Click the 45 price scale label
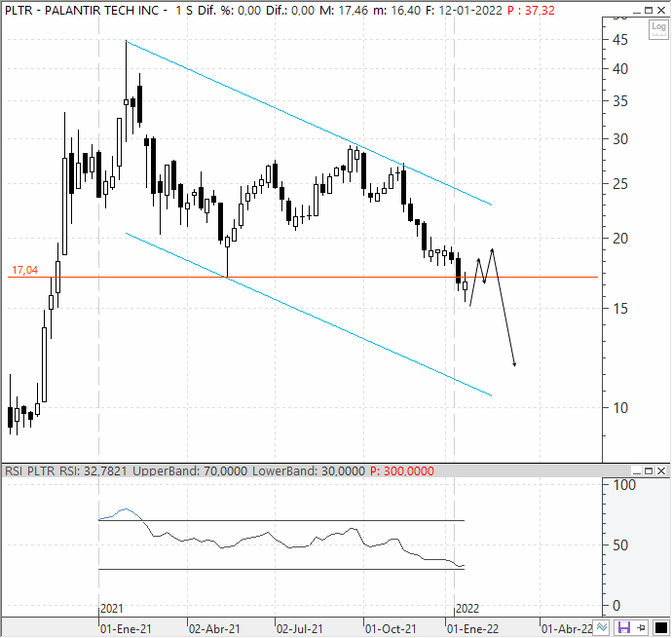This screenshot has width=672, height=638. (x=619, y=40)
